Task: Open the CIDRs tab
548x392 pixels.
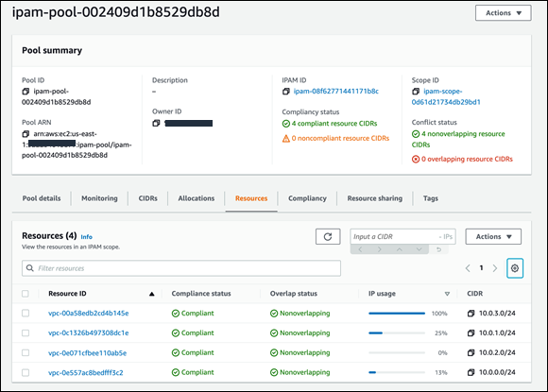Action: [147, 198]
